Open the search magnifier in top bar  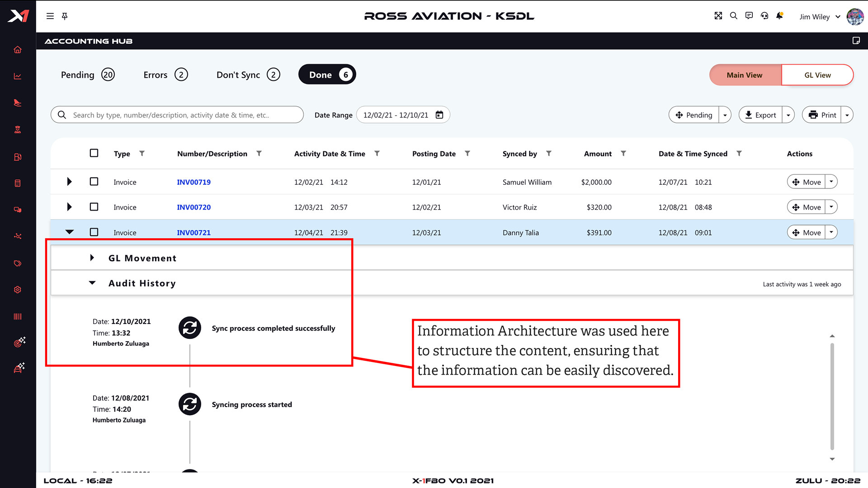coord(734,16)
